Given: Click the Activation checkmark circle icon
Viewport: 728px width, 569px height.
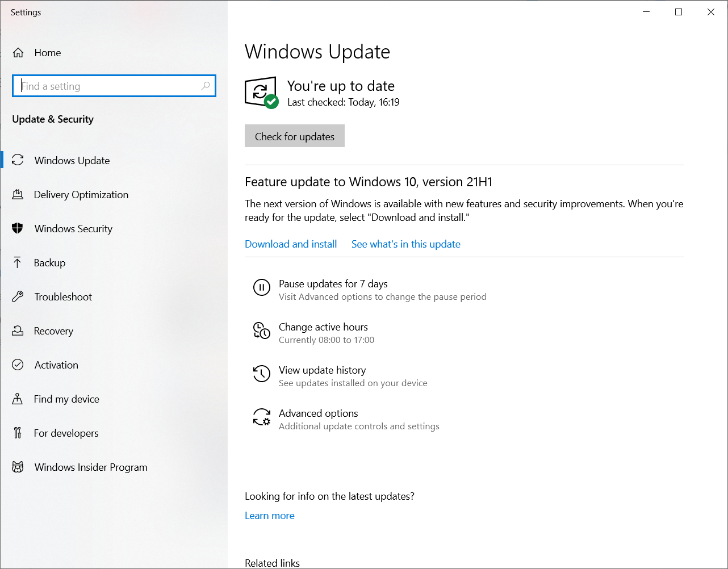Looking at the screenshot, I should click(x=18, y=365).
